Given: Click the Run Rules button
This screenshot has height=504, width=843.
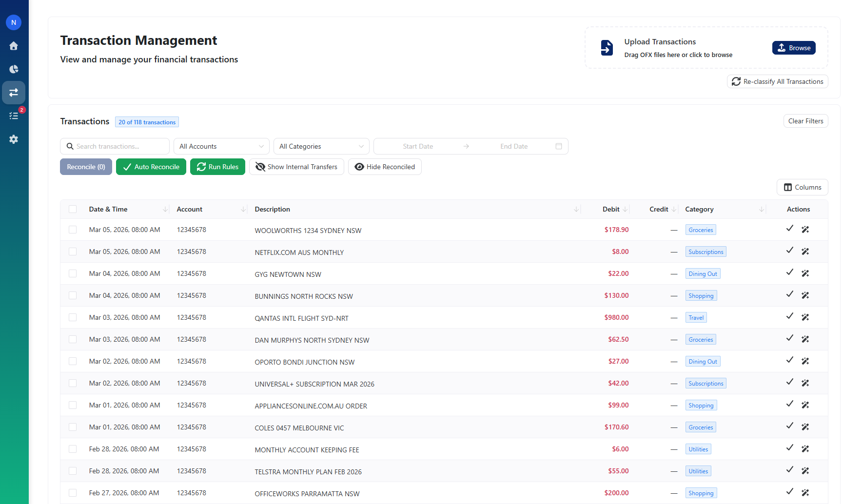Looking at the screenshot, I should [217, 167].
